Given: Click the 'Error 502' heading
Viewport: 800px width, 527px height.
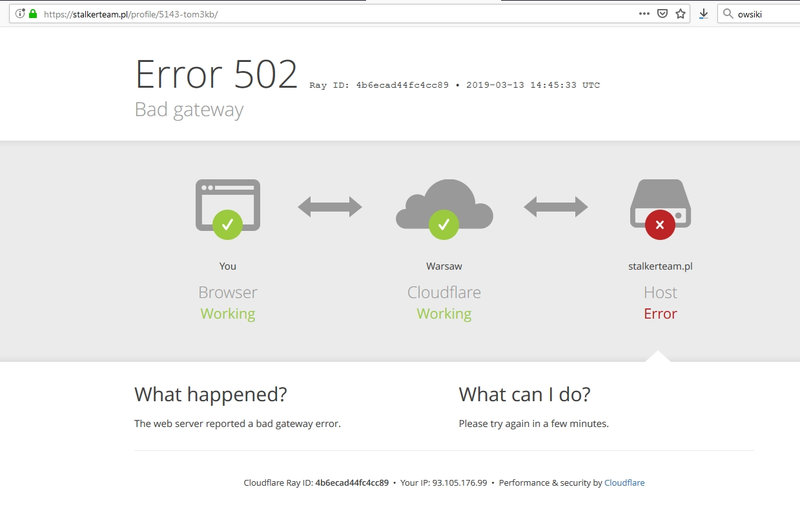Looking at the screenshot, I should point(216,75).
